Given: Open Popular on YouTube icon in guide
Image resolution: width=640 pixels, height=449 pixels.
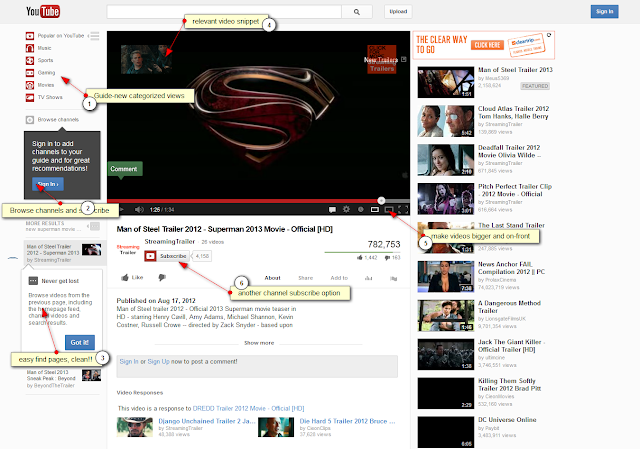Looking at the screenshot, I should pos(30,36).
